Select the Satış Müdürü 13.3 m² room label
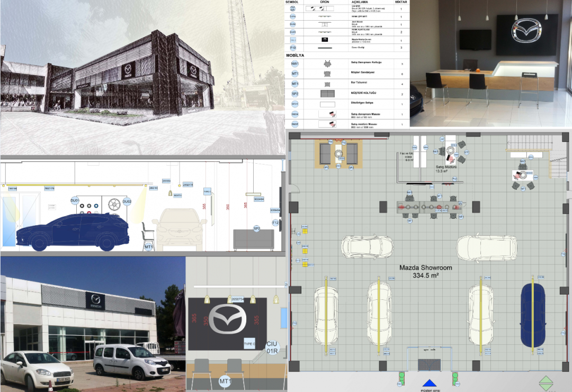This screenshot has height=392, width=572. coord(446,168)
